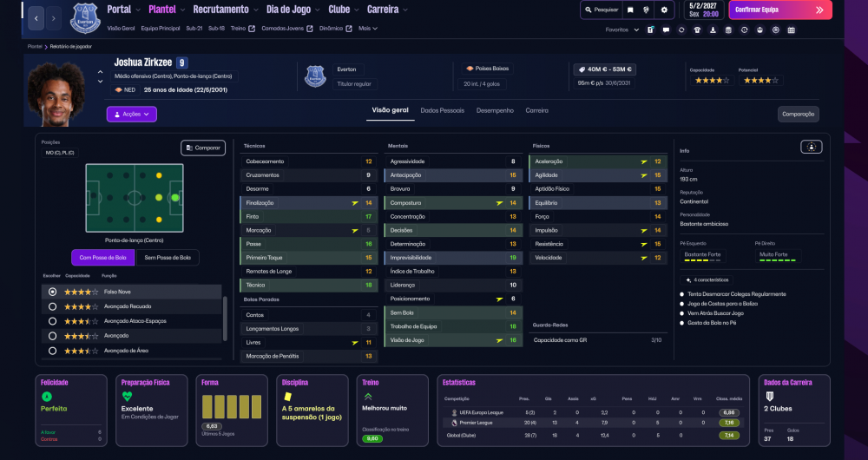The image size is (868, 460).
Task: Click the circled number-one shortcut icon
Action: pyautogui.click(x=744, y=30)
